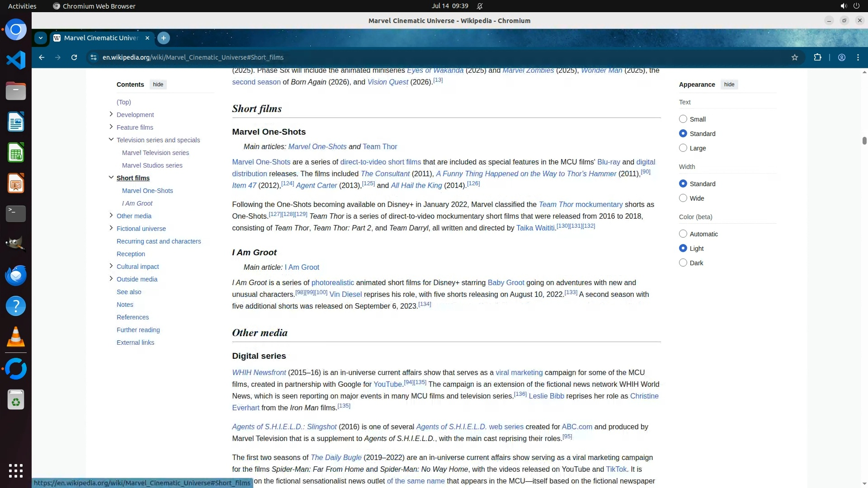This screenshot has width=868, height=488.
Task: Launch Visual Studio Code from the dock
Action: click(x=16, y=60)
